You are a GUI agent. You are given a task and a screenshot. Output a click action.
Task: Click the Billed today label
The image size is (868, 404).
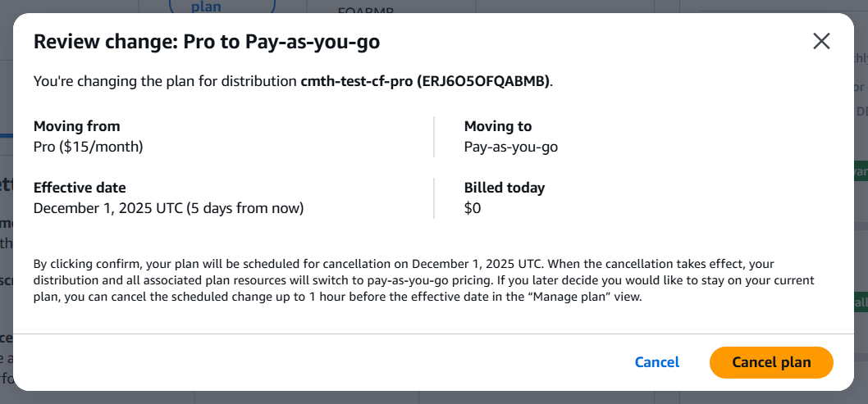click(504, 188)
